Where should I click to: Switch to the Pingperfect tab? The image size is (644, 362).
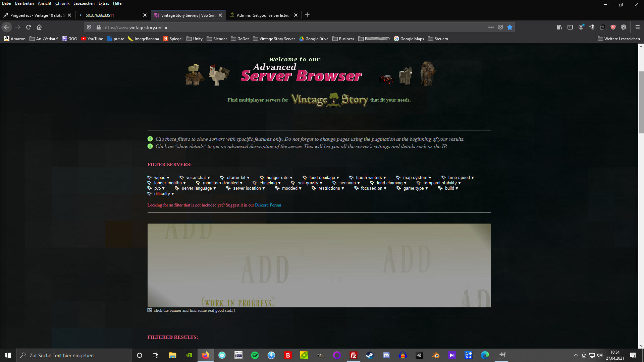(x=36, y=15)
